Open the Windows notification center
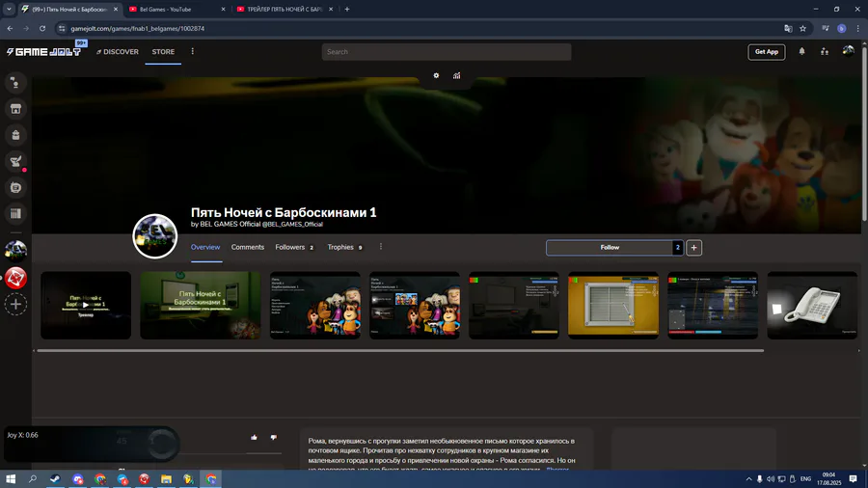The image size is (868, 488). 854,479
